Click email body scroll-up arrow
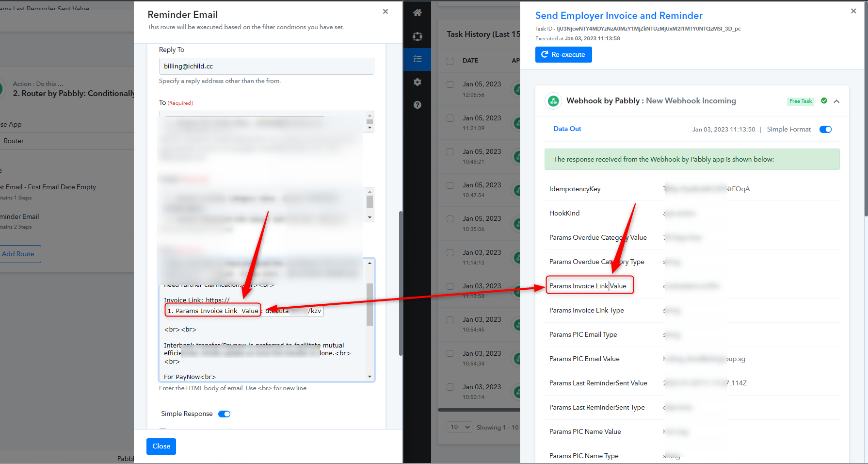The image size is (868, 464). pos(370,263)
